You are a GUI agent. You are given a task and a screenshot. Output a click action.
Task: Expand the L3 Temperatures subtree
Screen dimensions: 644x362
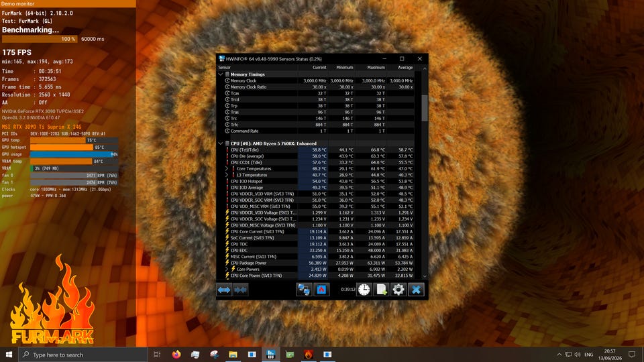(x=227, y=175)
